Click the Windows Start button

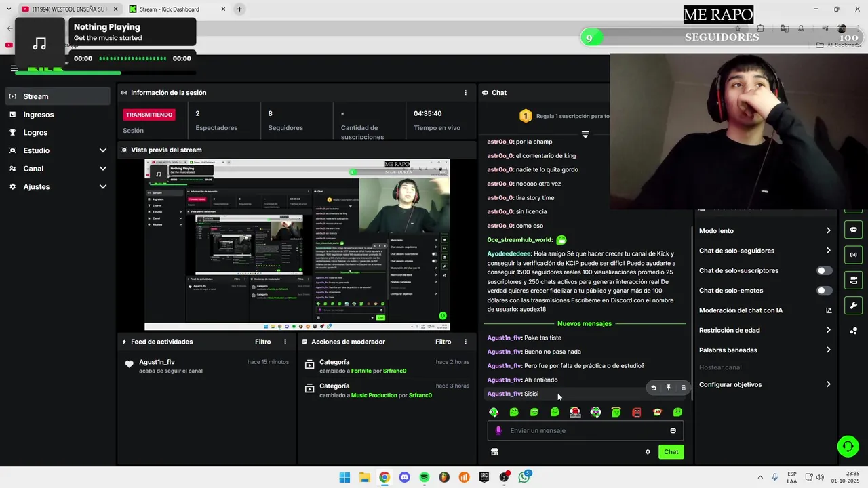(x=344, y=477)
